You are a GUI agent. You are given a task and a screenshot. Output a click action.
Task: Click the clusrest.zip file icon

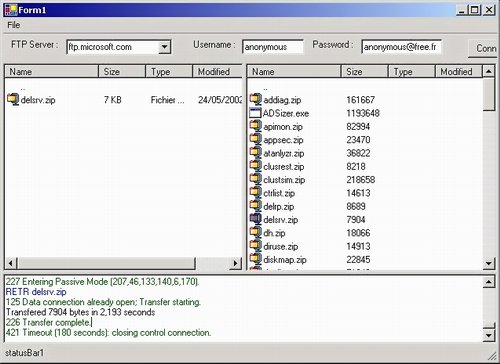256,166
